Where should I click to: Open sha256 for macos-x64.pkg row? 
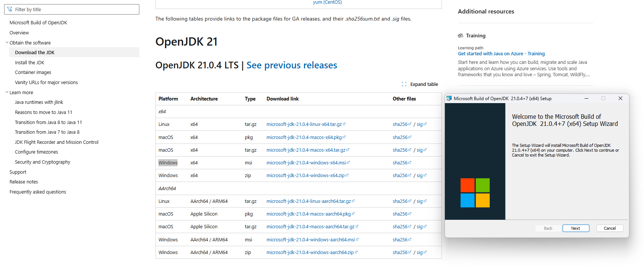pyautogui.click(x=402, y=137)
